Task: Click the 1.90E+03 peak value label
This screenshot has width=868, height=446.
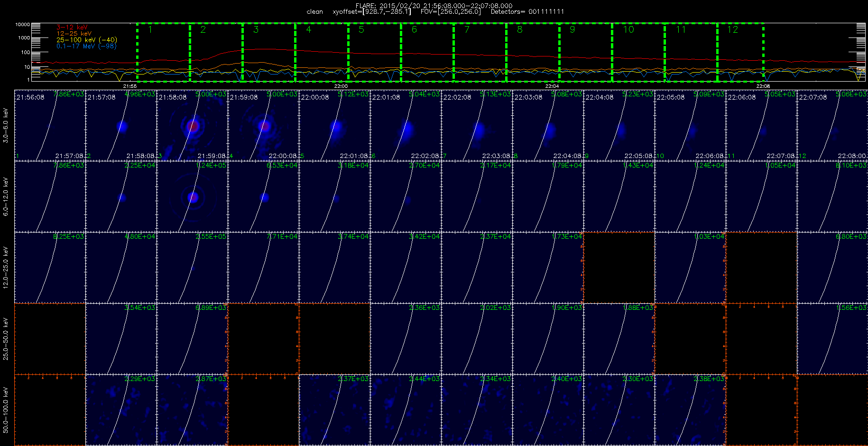Action: [x=566, y=308]
